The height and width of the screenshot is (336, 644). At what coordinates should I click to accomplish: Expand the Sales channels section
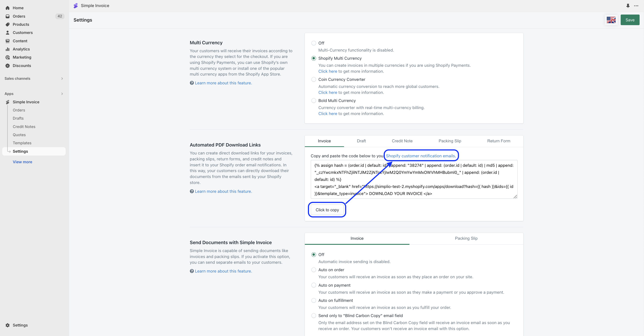[62, 78]
